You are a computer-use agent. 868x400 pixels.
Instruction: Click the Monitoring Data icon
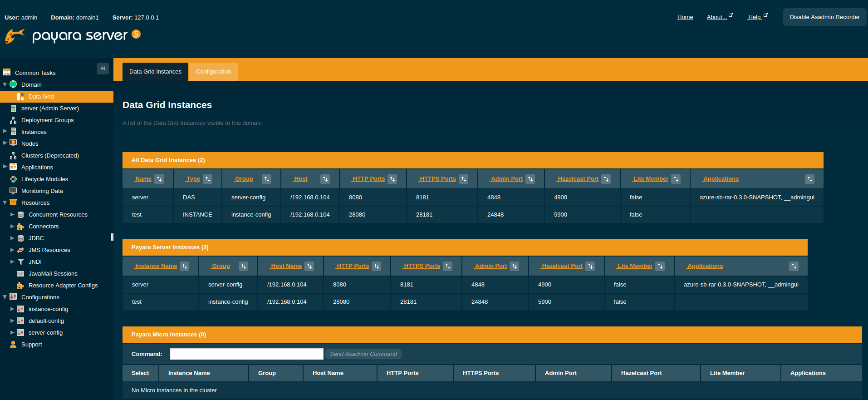[x=13, y=191]
